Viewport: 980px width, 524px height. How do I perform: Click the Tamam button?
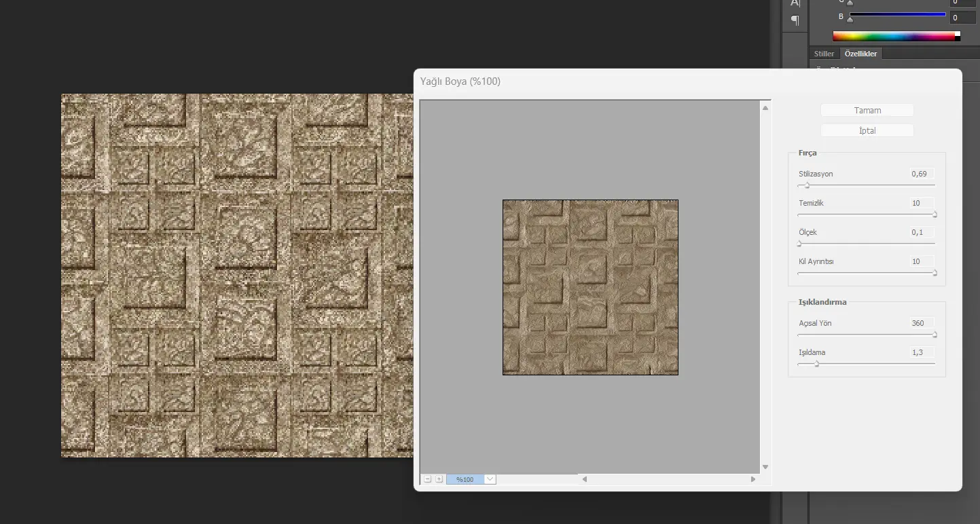867,110
